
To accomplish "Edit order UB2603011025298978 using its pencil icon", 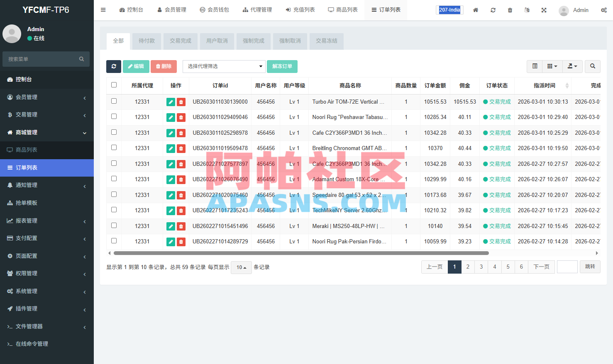I will pos(171,133).
